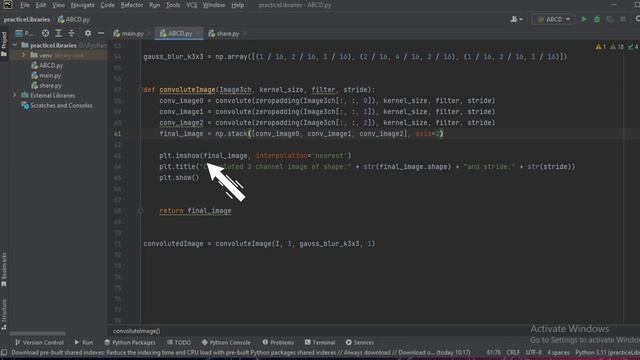The image size is (640, 360).
Task: Click the 4 spaces indent indicator
Action: (558, 352)
